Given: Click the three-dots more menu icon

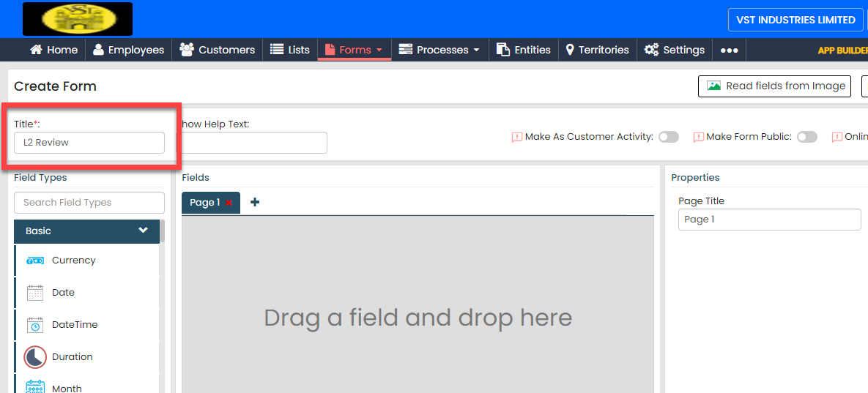Looking at the screenshot, I should (x=729, y=50).
